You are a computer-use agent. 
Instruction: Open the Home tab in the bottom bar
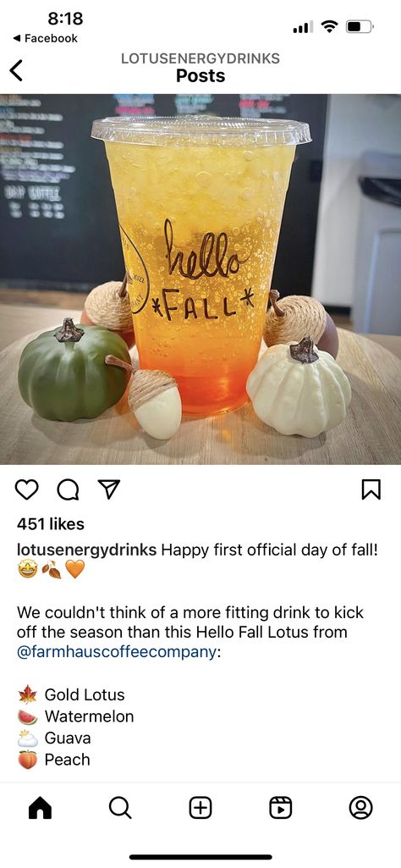coord(40,808)
